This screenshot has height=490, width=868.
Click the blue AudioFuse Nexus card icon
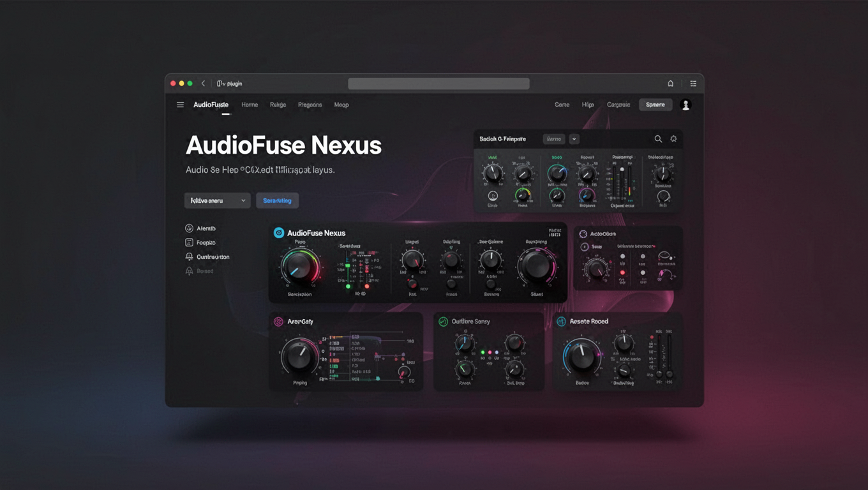click(x=278, y=233)
